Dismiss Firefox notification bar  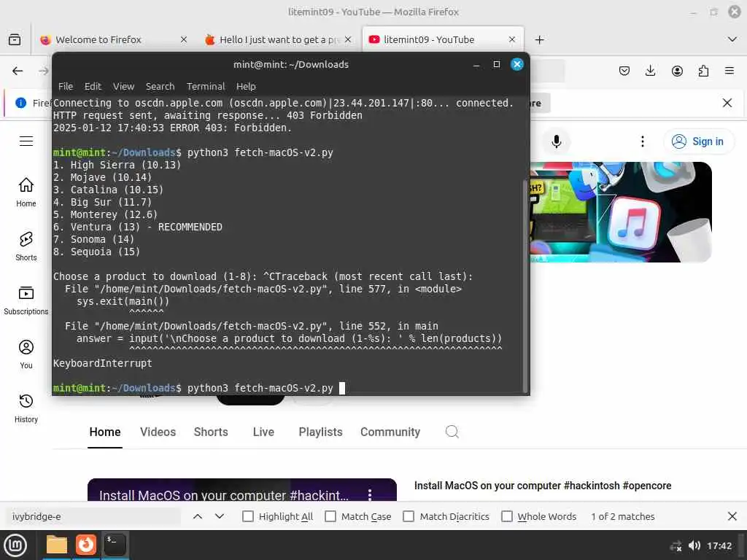coord(727,103)
